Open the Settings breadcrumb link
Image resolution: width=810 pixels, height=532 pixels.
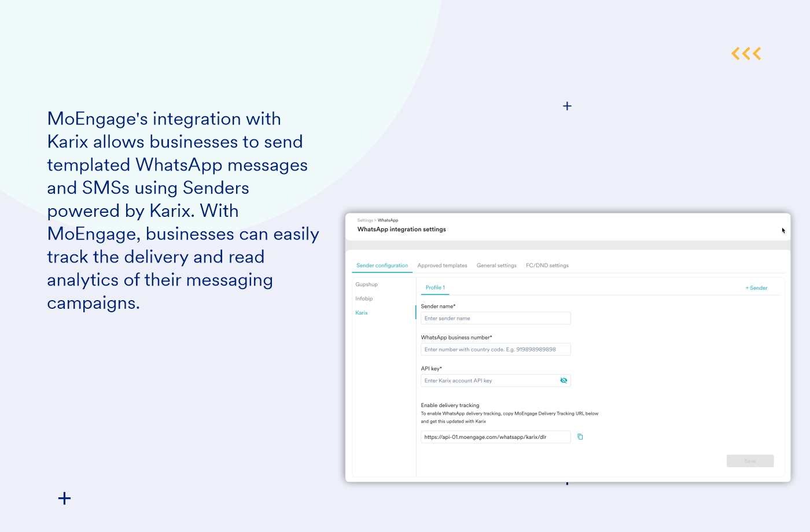[365, 220]
